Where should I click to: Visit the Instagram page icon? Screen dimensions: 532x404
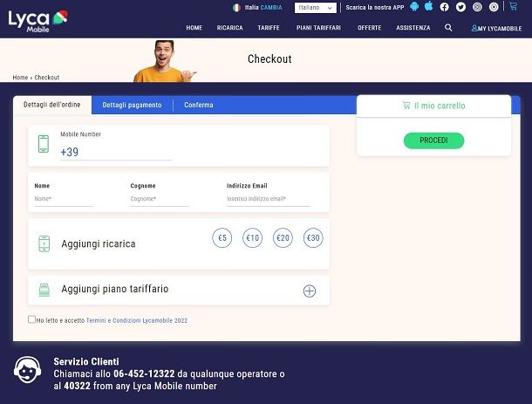click(477, 7)
